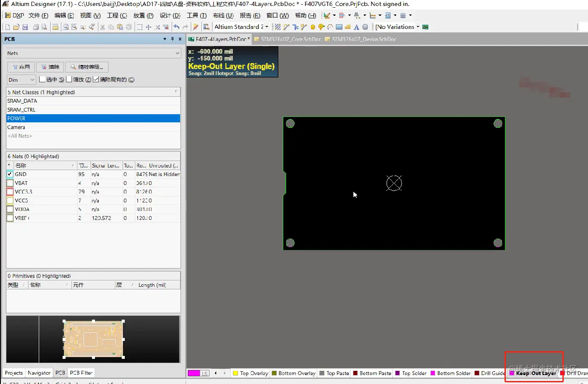This screenshot has width=588, height=384.
Task: Click the move selection cross icon
Action: (149, 27)
